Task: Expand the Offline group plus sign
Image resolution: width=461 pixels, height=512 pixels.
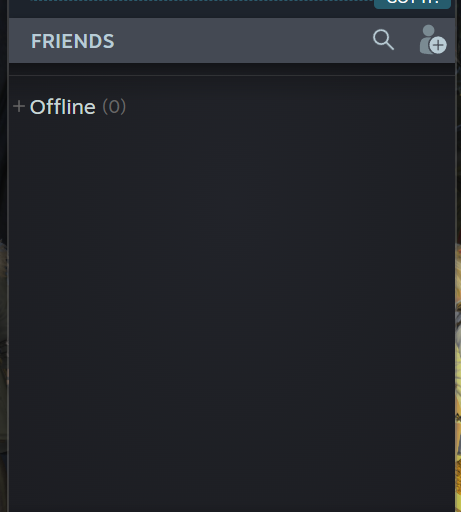Action: 19,106
